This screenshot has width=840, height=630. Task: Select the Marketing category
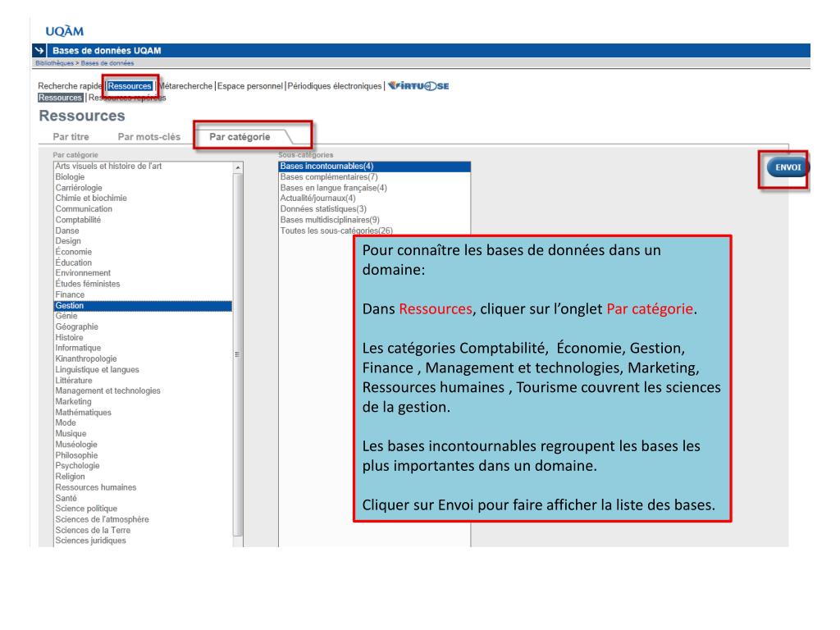[x=143, y=402]
